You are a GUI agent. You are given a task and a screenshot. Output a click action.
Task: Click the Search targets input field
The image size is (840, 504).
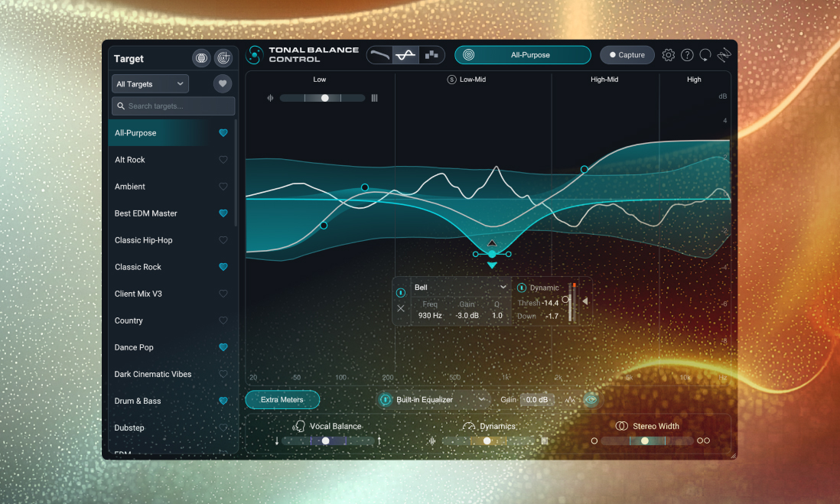pos(173,106)
